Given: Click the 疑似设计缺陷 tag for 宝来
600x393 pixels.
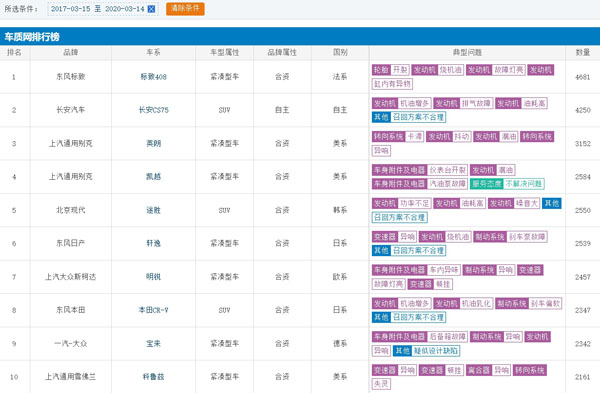Looking at the screenshot, I should coord(436,351).
